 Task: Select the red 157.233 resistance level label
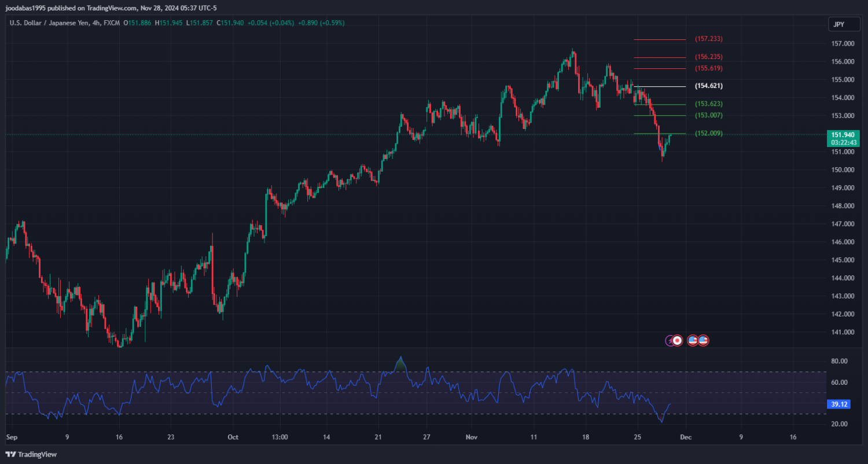[x=708, y=39]
